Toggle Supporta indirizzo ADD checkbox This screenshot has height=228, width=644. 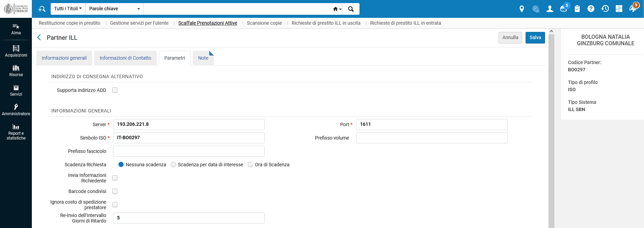[115, 90]
